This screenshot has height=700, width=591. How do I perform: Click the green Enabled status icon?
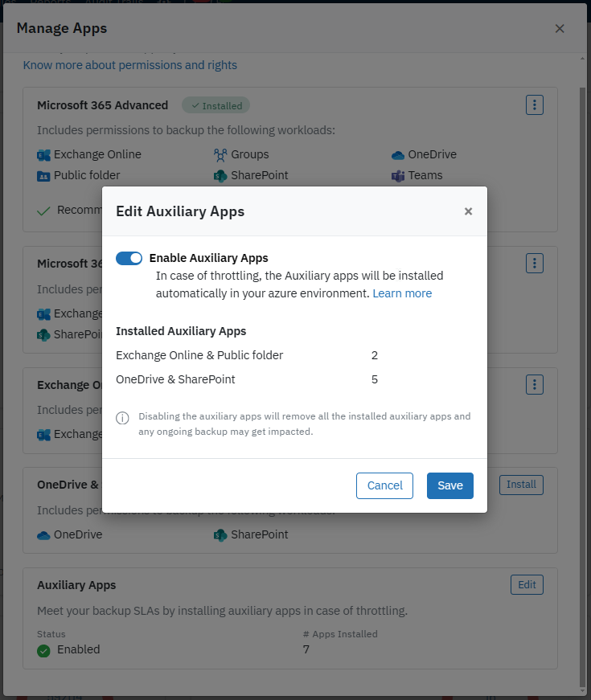[44, 650]
